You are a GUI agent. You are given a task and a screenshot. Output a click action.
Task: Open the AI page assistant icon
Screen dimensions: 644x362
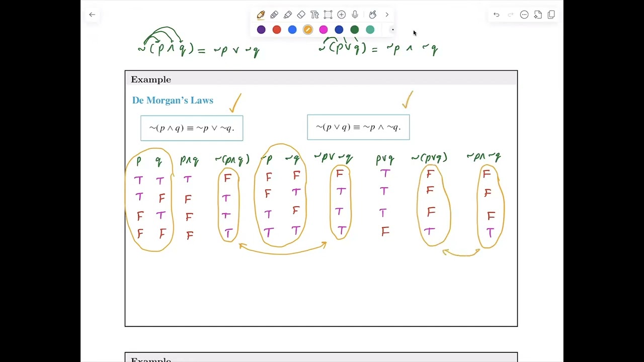pyautogui.click(x=538, y=15)
